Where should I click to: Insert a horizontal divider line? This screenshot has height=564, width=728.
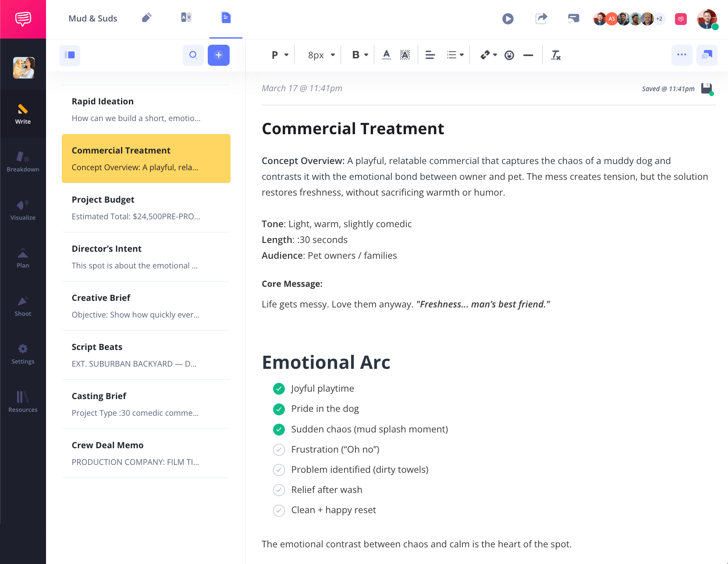[528, 55]
